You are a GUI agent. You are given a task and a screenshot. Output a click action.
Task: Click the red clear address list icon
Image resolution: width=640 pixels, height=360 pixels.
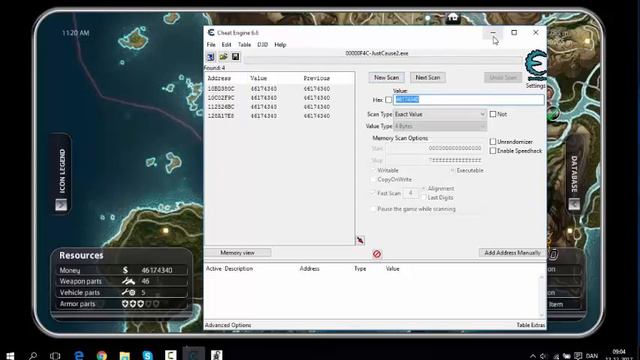[377, 254]
